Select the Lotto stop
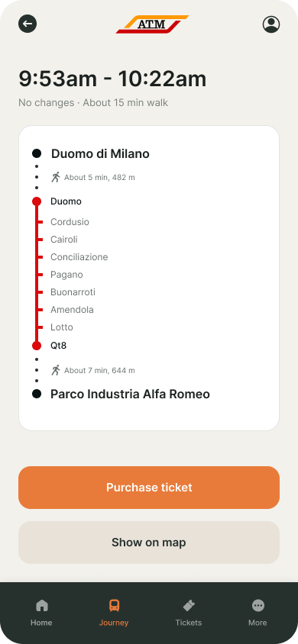Screen dimensions: 298x644 62,327
